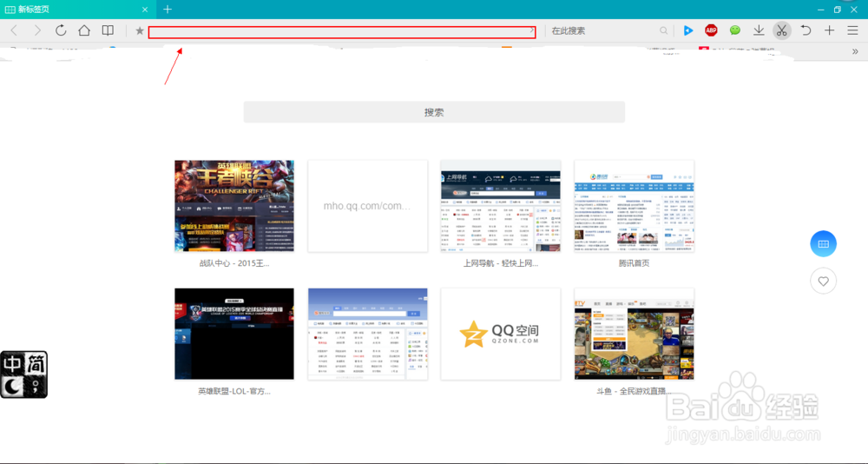Click the plus icon in the toolbar
868x464 pixels.
point(829,30)
